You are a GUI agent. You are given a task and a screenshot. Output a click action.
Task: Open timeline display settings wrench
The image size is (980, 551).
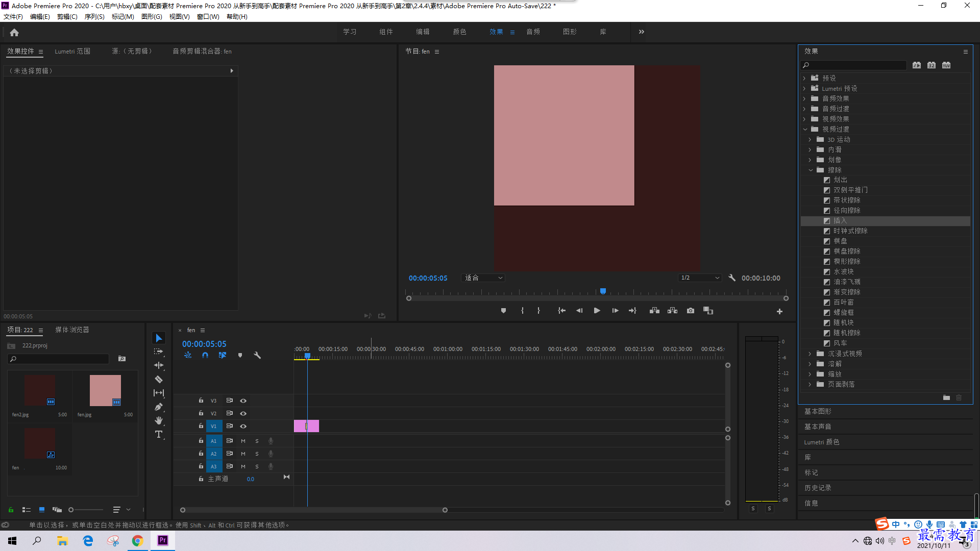(x=257, y=355)
